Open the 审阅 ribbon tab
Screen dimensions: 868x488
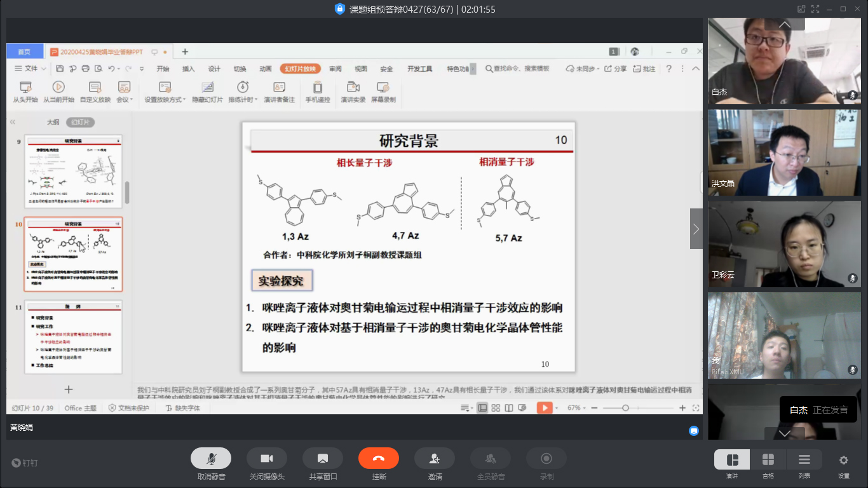335,69
